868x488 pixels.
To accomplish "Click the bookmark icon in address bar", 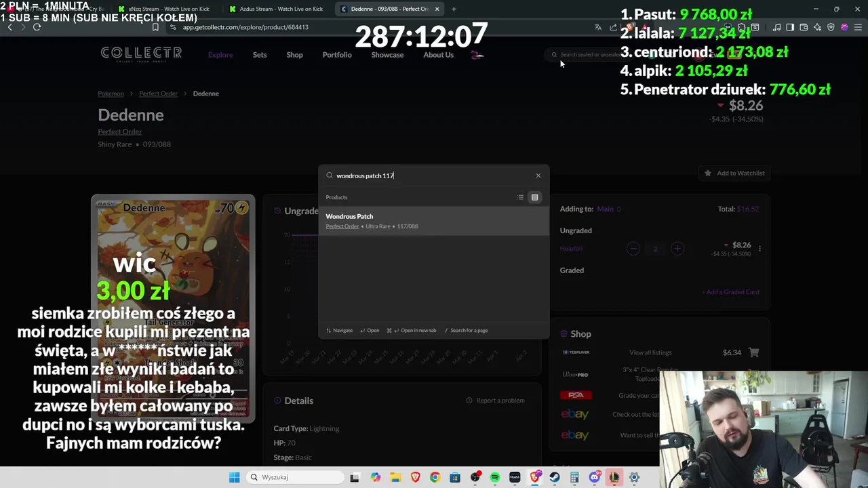I will [x=155, y=27].
